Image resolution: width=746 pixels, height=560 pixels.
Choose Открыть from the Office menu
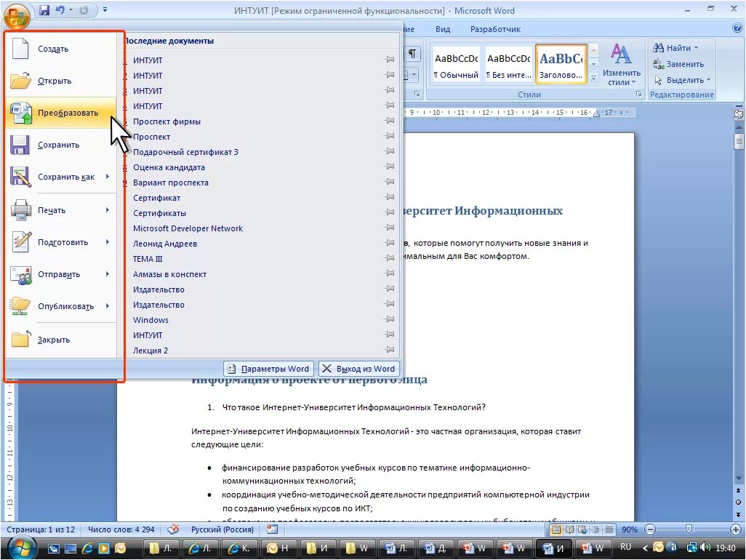pyautogui.click(x=61, y=81)
